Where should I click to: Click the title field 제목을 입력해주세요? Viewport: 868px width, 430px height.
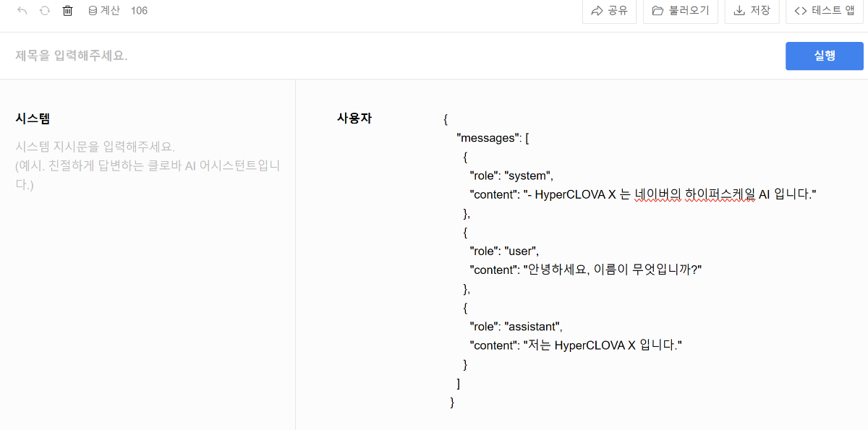391,56
